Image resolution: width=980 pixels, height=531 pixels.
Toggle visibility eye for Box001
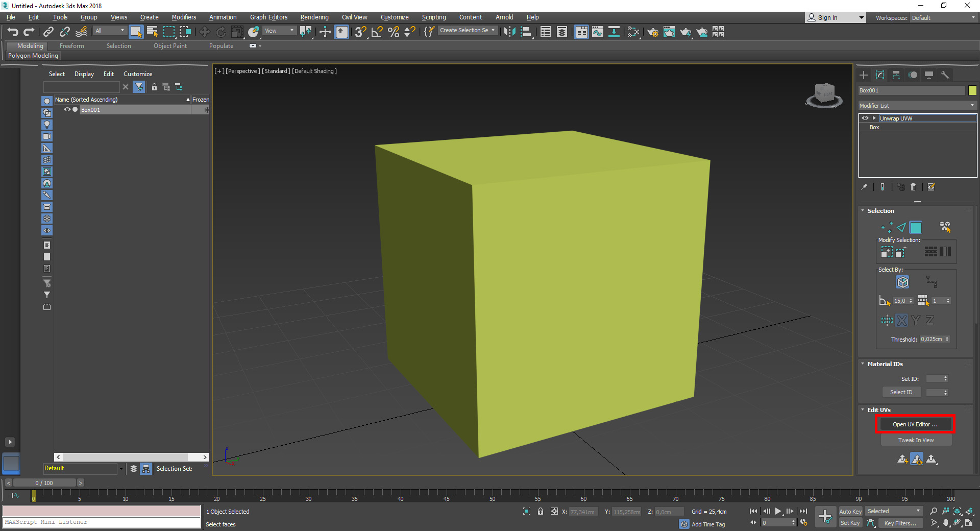(67, 109)
